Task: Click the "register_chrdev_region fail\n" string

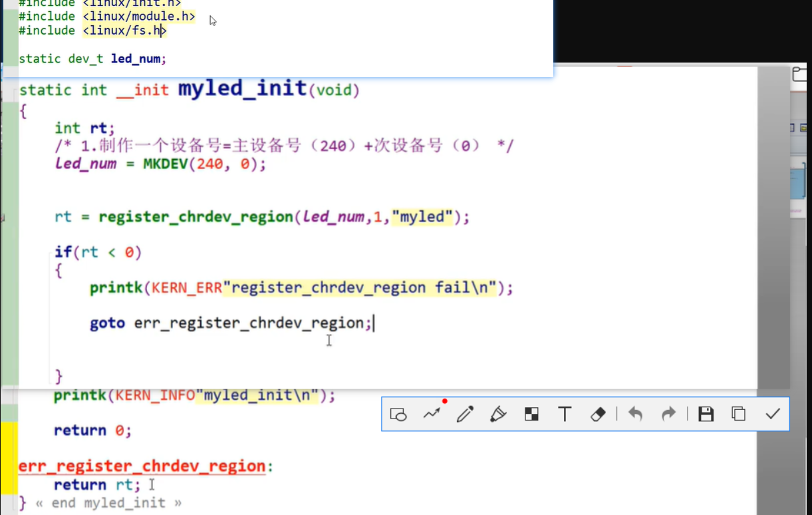Action: click(x=360, y=288)
